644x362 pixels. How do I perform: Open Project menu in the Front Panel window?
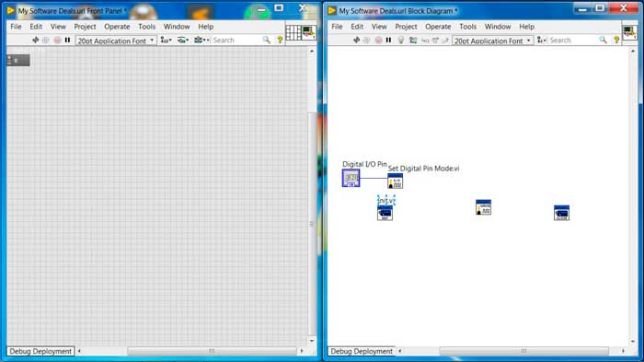[85, 27]
